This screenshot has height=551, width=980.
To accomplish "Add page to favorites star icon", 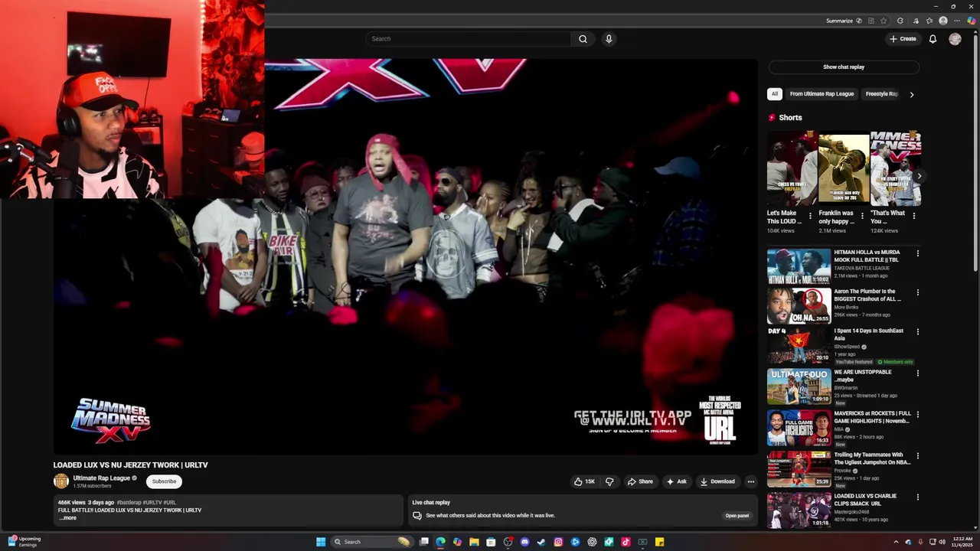I will 884,21.
